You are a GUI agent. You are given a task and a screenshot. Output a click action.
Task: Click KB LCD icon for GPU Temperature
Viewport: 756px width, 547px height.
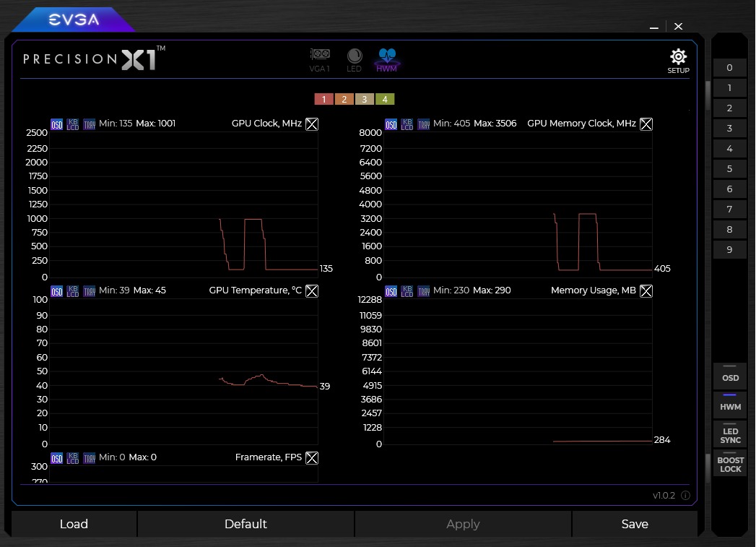coord(73,291)
